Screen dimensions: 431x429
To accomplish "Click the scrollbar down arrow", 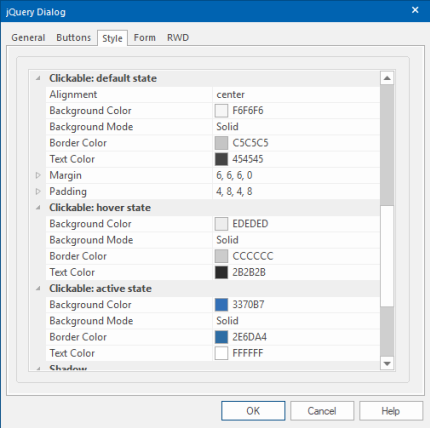I will click(387, 364).
